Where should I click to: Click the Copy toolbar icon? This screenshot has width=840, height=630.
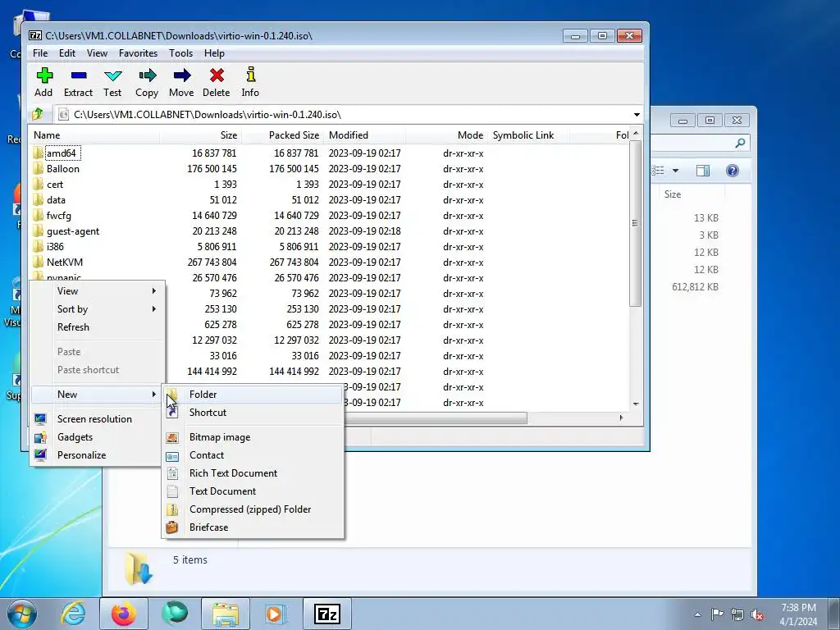(148, 75)
